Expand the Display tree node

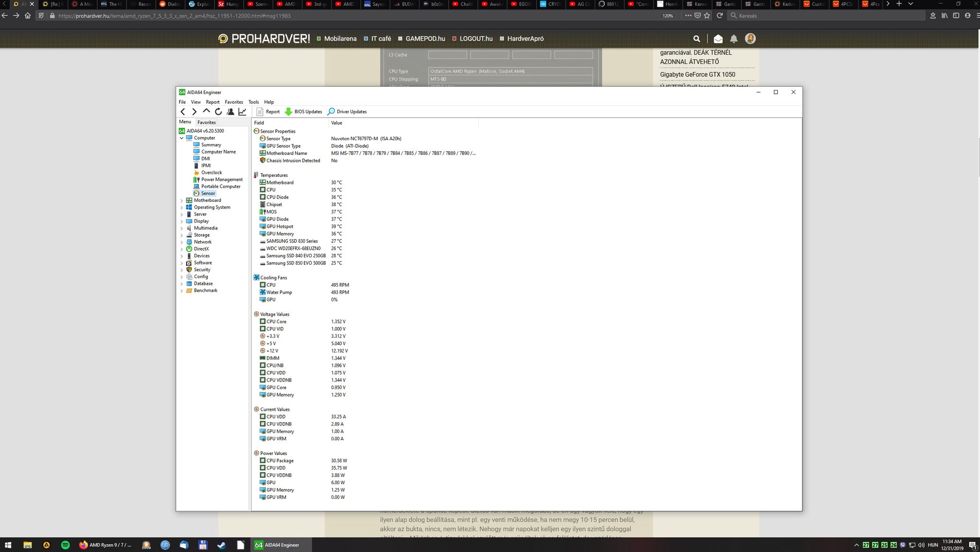(181, 221)
